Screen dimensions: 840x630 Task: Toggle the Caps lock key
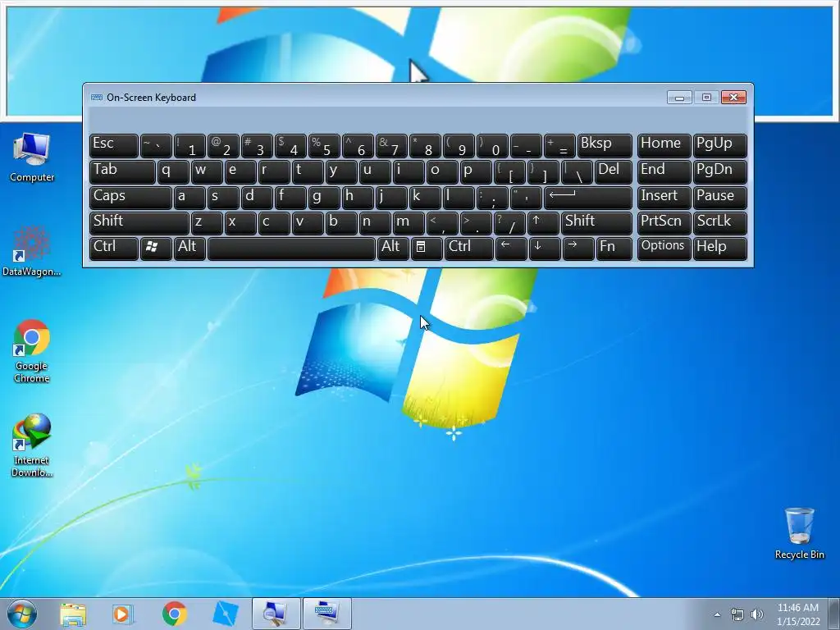130,198
